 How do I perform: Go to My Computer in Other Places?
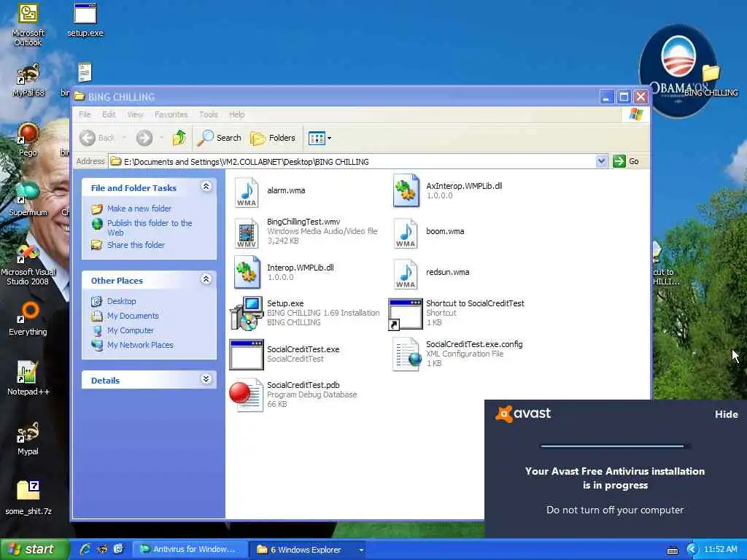[131, 330]
